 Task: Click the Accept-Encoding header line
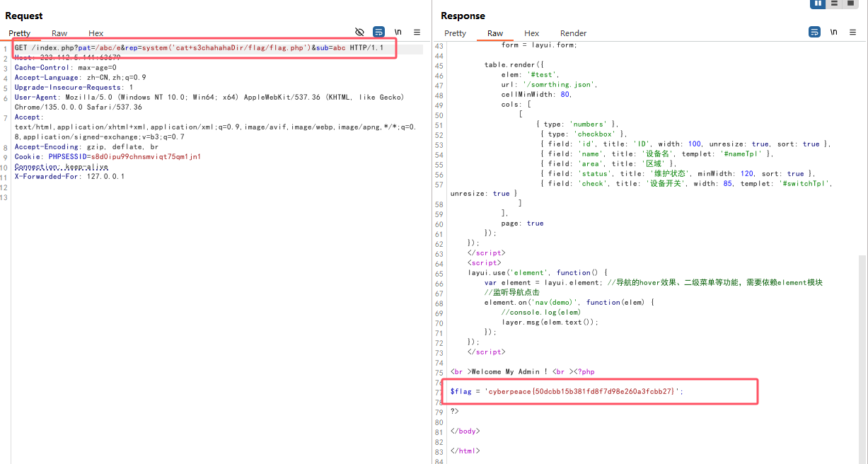pyautogui.click(x=86, y=147)
